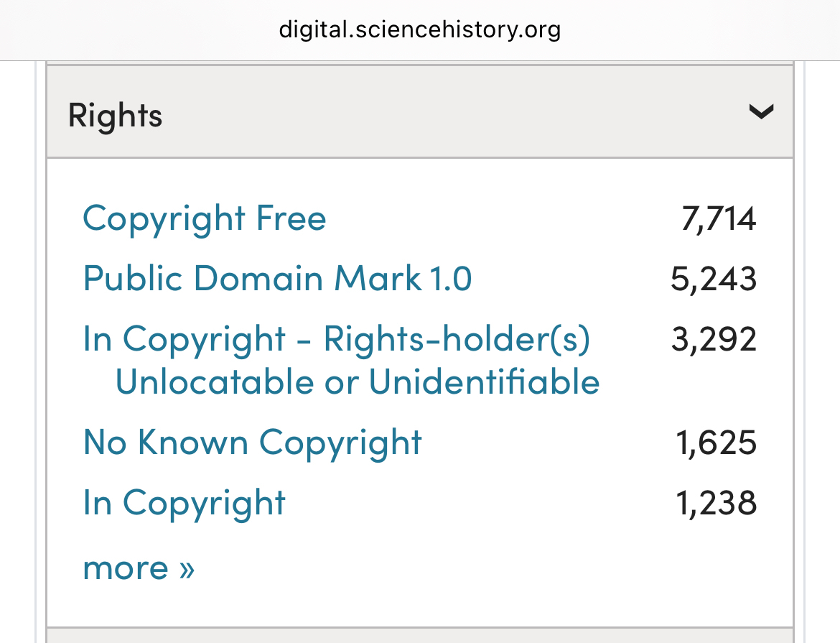Viewport: 840px width, 643px height.
Task: Collapse the Rights panel with the chevron
Action: [760, 112]
